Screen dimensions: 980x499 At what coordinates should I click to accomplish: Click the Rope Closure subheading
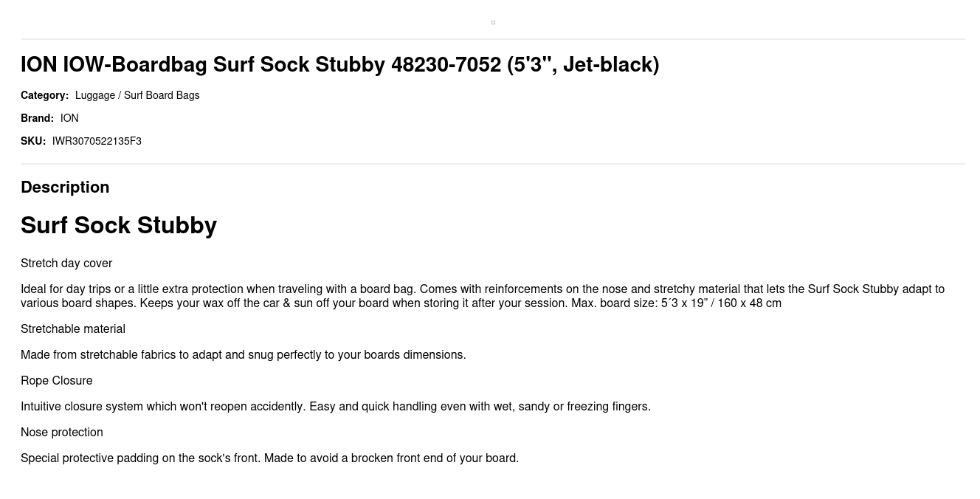(57, 381)
